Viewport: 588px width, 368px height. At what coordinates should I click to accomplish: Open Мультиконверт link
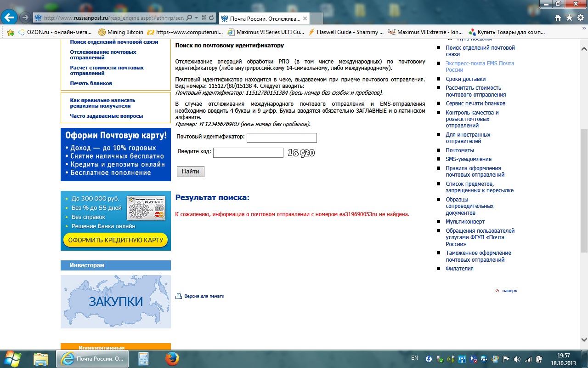coord(465,222)
